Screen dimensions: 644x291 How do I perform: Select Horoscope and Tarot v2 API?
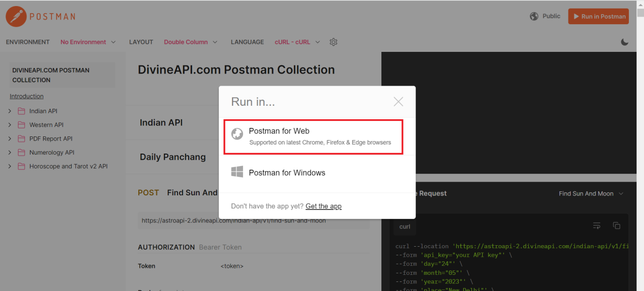pyautogui.click(x=68, y=166)
